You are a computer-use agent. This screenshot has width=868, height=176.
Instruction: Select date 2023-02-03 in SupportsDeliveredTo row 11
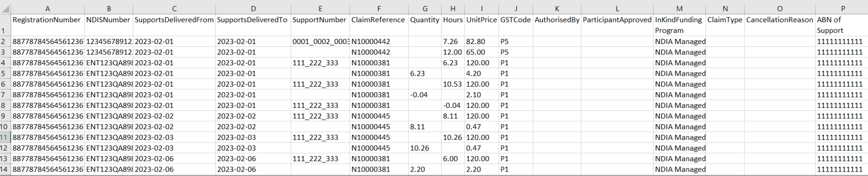pos(253,137)
